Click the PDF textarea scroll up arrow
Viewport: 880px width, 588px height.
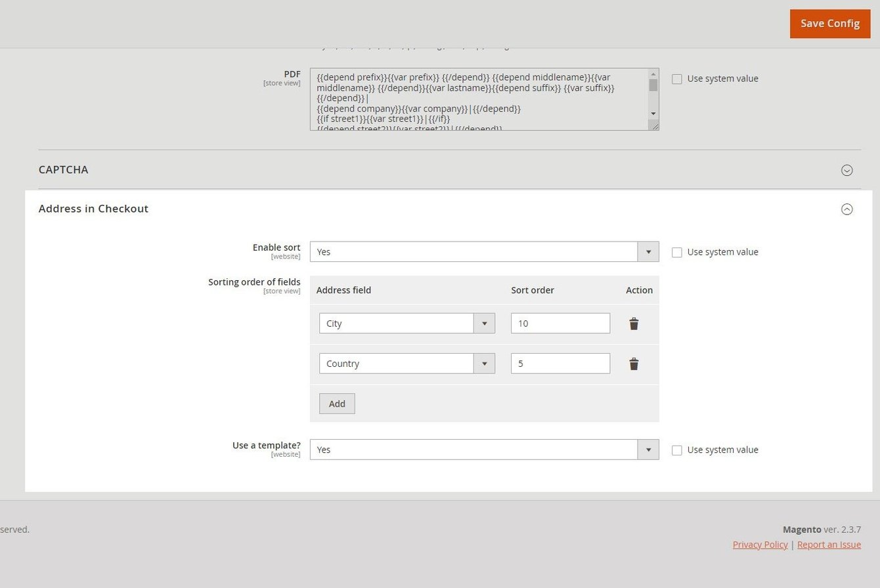pos(653,74)
